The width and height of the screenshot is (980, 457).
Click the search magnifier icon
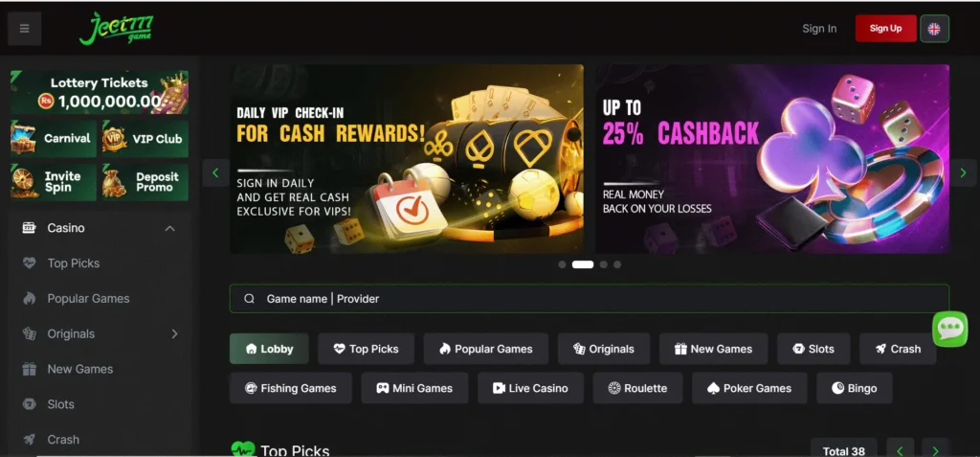[x=249, y=299]
